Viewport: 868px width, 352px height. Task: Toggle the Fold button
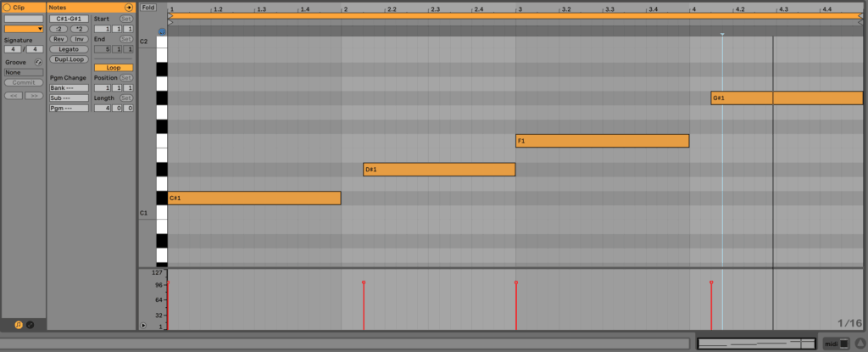pos(147,8)
